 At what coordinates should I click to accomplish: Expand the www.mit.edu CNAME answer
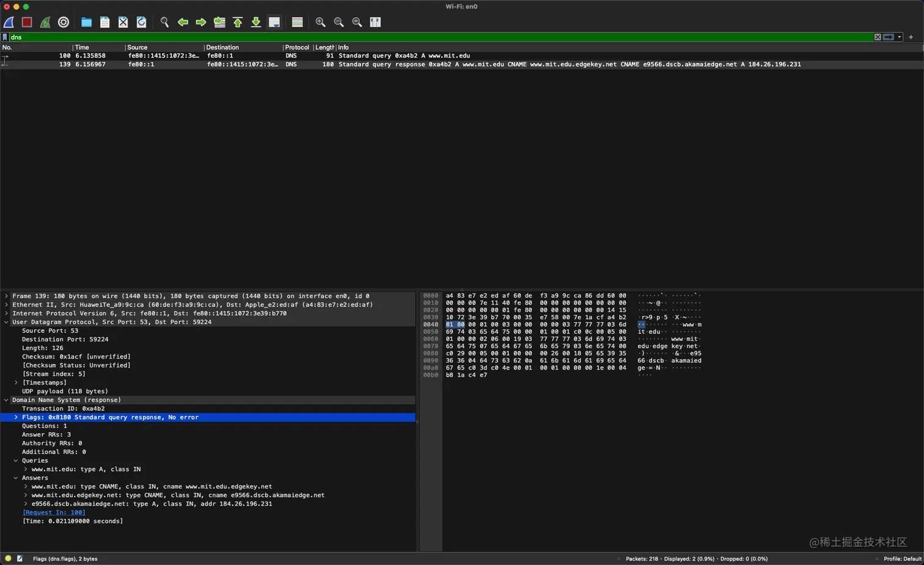pos(26,487)
